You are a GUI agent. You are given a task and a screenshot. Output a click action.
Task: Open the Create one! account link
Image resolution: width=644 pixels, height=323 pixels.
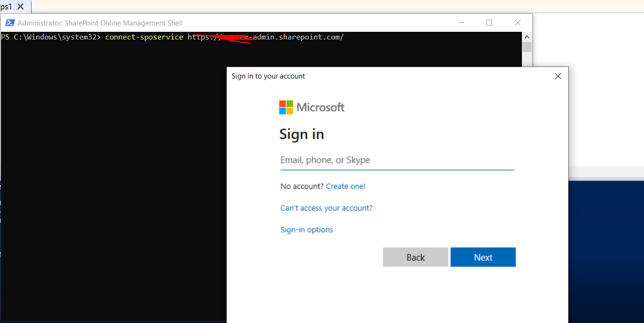[x=345, y=186]
